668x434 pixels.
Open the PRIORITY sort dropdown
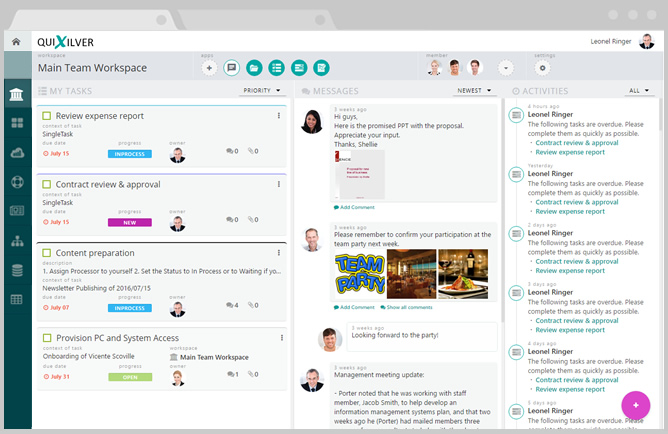click(x=262, y=90)
